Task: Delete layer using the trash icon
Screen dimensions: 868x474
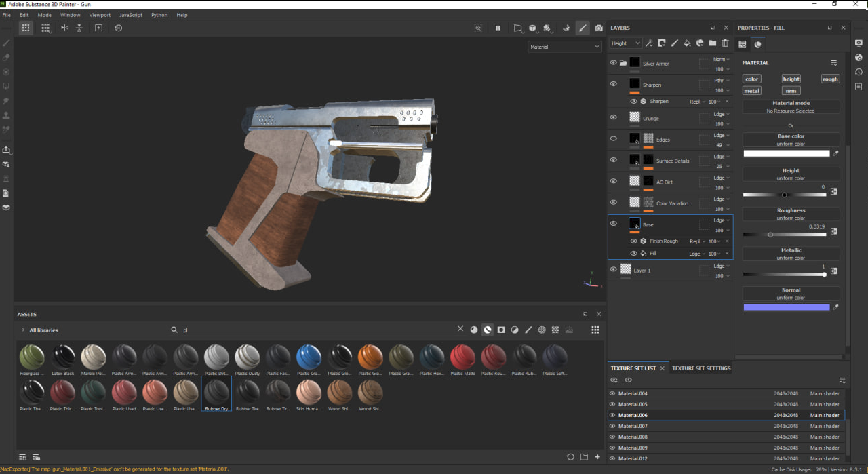Action: [725, 43]
